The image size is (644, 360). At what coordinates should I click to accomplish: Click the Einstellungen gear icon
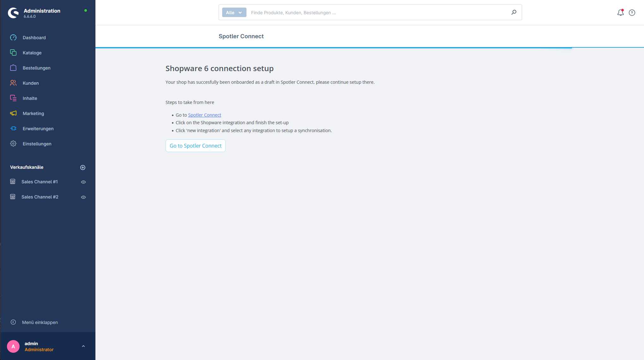pos(13,144)
